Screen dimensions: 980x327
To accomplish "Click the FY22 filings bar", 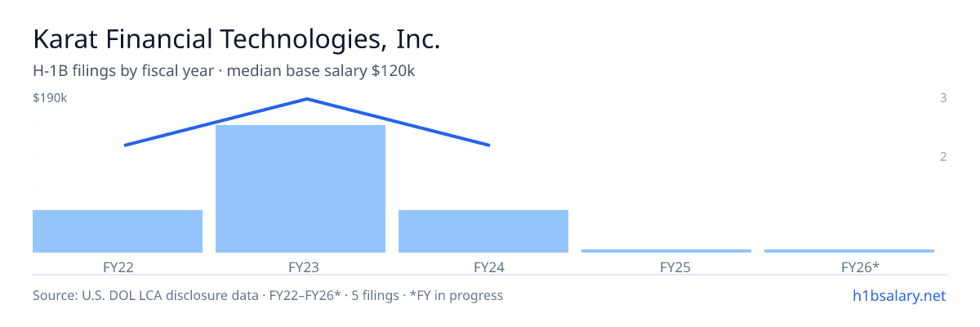I will coord(118,231).
